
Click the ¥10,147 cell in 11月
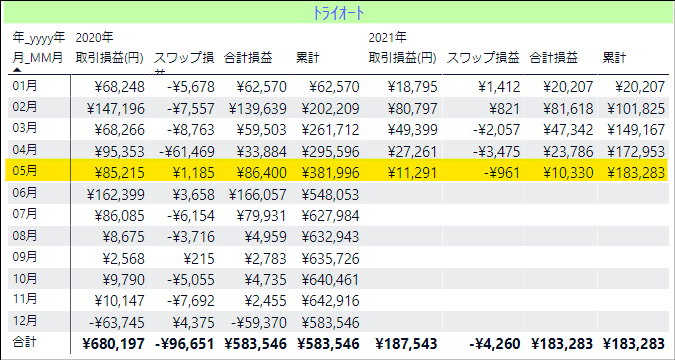point(119,301)
